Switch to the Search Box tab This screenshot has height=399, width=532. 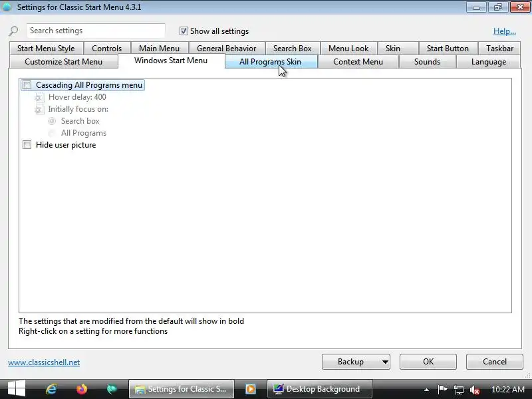coord(292,49)
